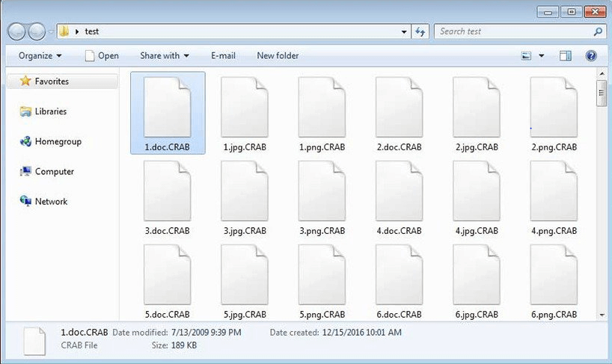Screen dimensions: 612x364
Task: Expand the Share with dropdown
Action: point(164,56)
